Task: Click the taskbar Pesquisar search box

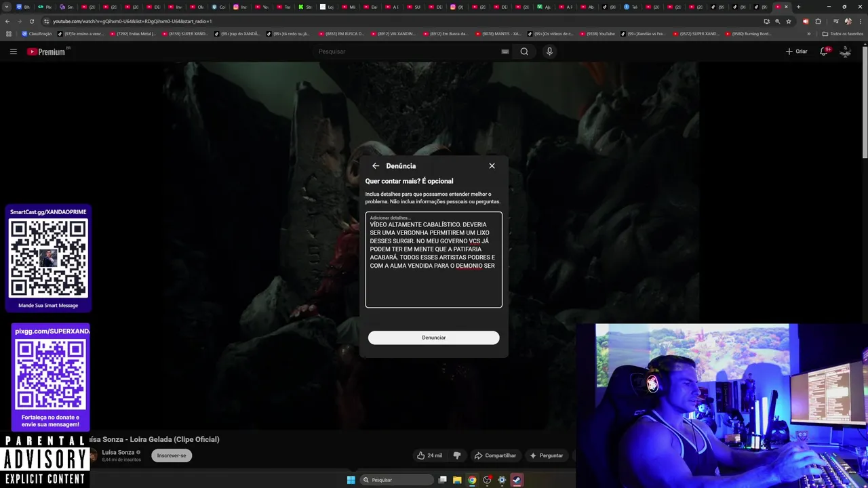Action: click(397, 480)
